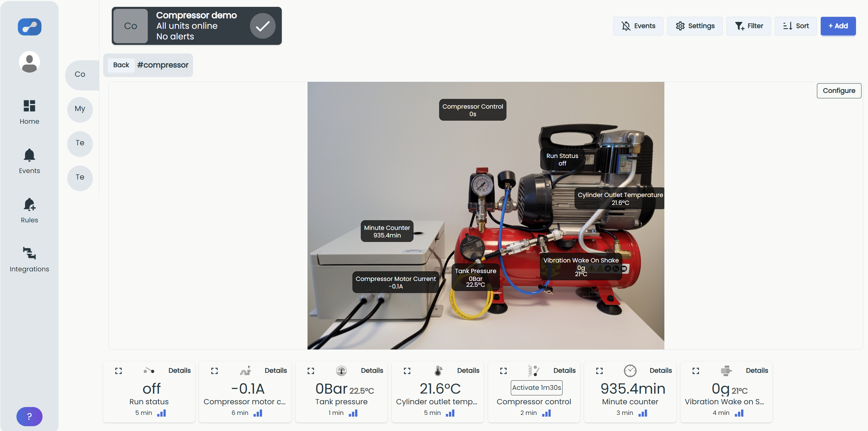Select the second Te group circle
This screenshot has height=431, width=868.
tap(80, 177)
